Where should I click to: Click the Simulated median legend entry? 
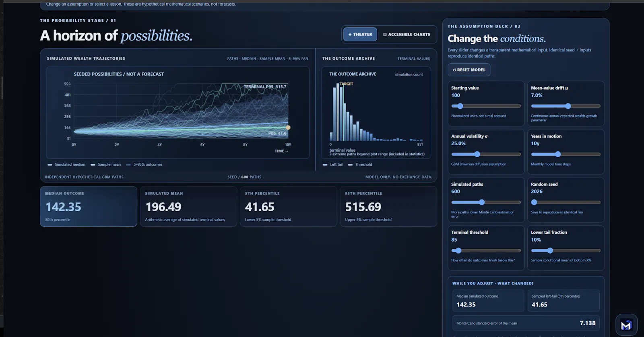click(x=66, y=164)
